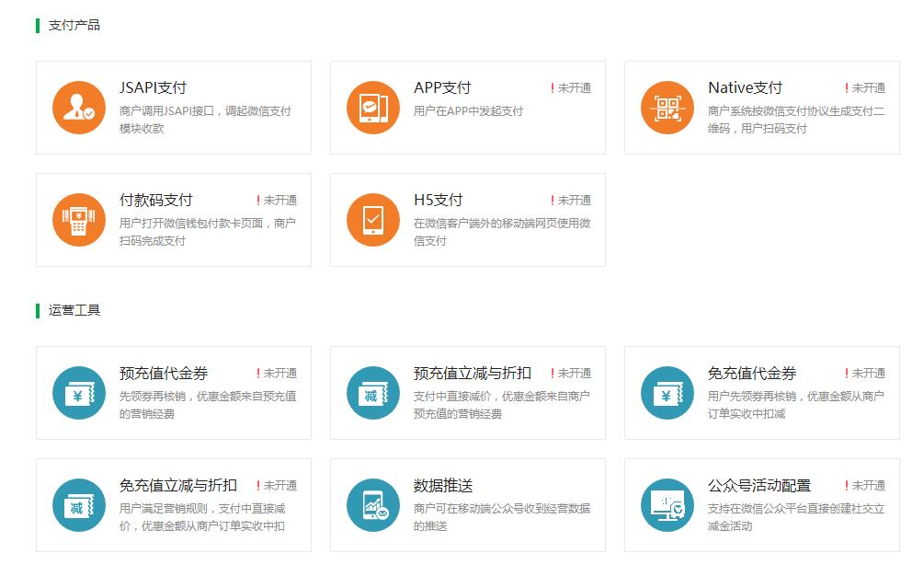Click the APP支付 phone icon
This screenshot has width=924, height=565.
[373, 108]
